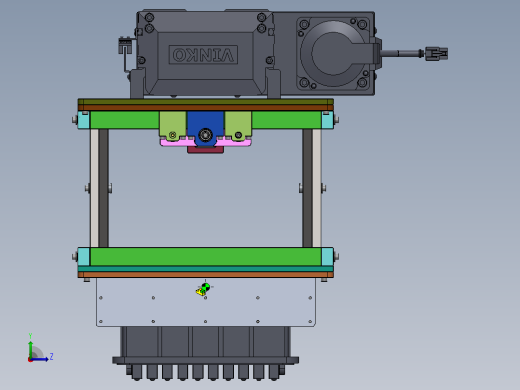Viewport: 520px width, 390px height.
Task: Pick the cable plug connector right of the motor
Action: 436,54
